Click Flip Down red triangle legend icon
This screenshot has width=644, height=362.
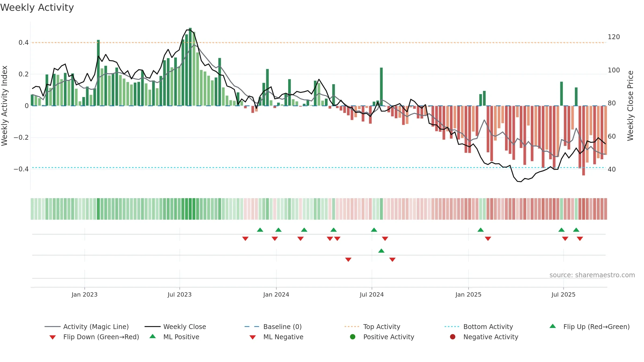pos(53,337)
